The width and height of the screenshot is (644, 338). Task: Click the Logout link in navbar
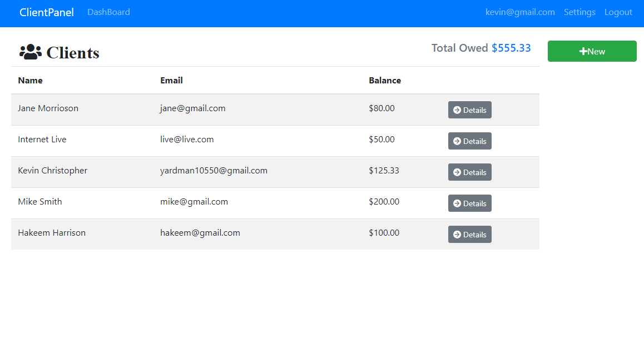pyautogui.click(x=618, y=12)
